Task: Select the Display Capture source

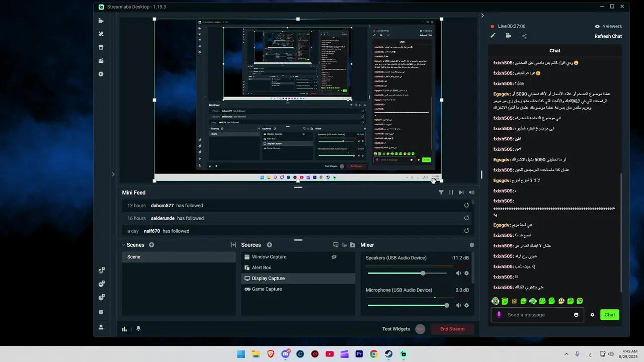Action: pos(298,279)
